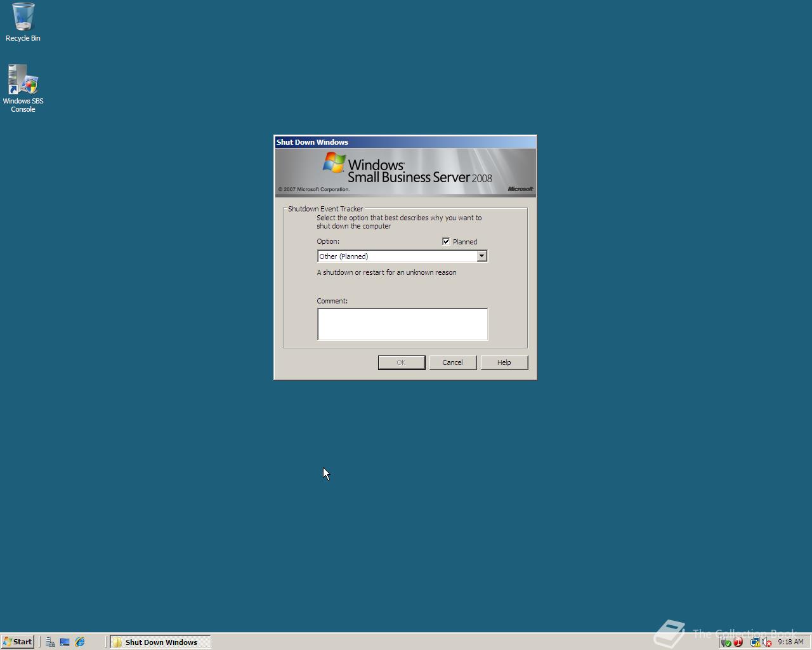The image size is (812, 650).
Task: Select the Windows SBS Console shortcut
Action: coord(23,88)
